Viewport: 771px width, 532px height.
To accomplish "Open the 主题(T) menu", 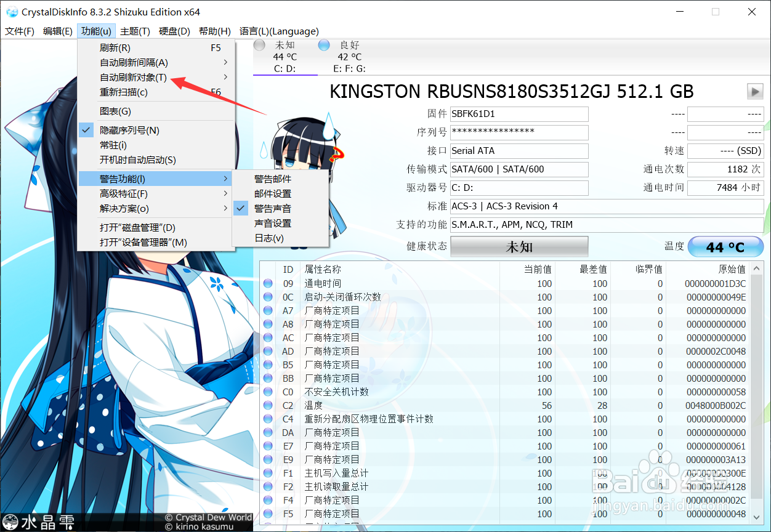I will [x=135, y=31].
